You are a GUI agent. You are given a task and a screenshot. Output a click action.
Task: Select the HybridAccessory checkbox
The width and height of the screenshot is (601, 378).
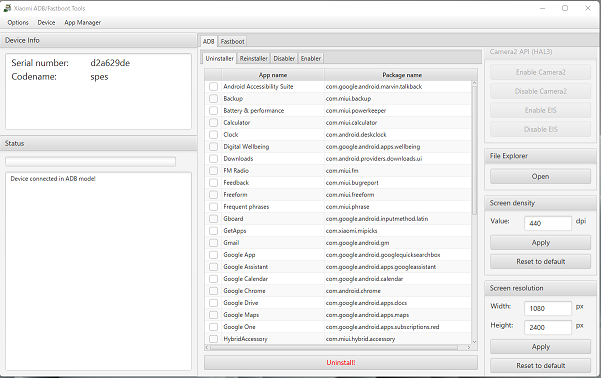213,339
